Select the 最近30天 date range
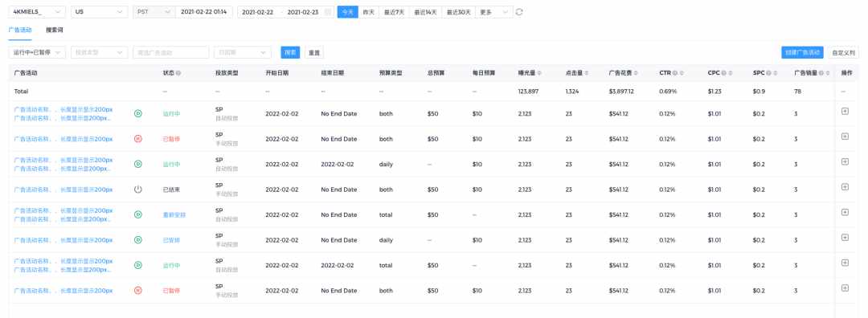The width and height of the screenshot is (868, 318). click(x=460, y=11)
